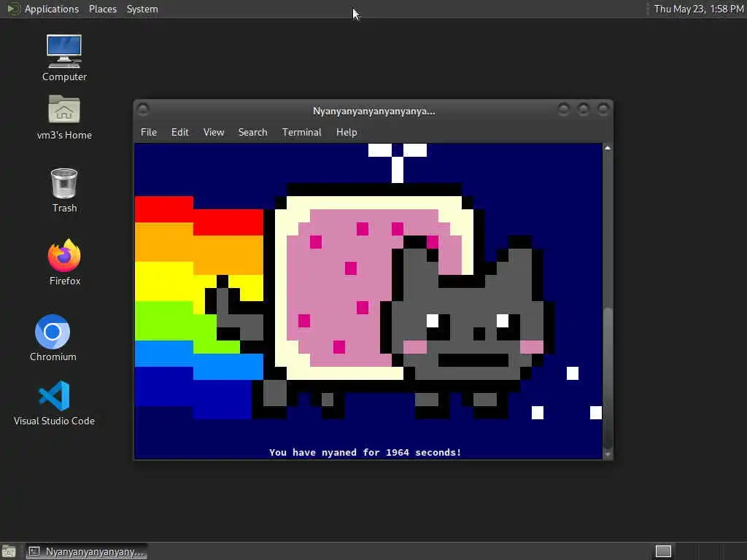Viewport: 747px width, 560px height.
Task: Click the terminal window menu button at title bar left
Action: [143, 110]
